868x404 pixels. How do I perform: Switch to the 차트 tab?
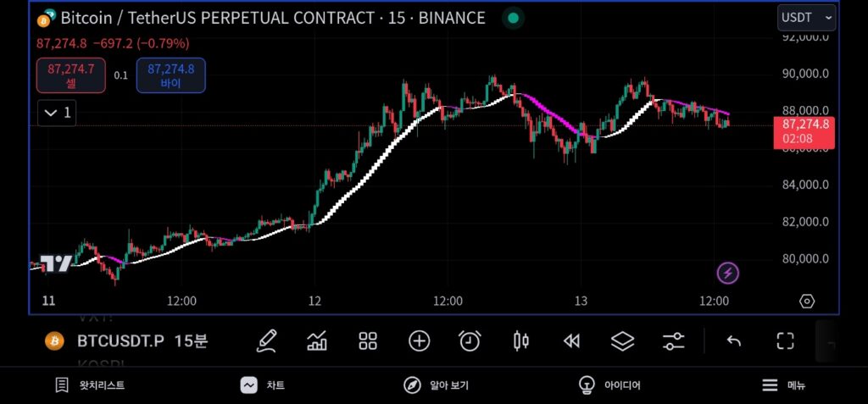pos(263,385)
